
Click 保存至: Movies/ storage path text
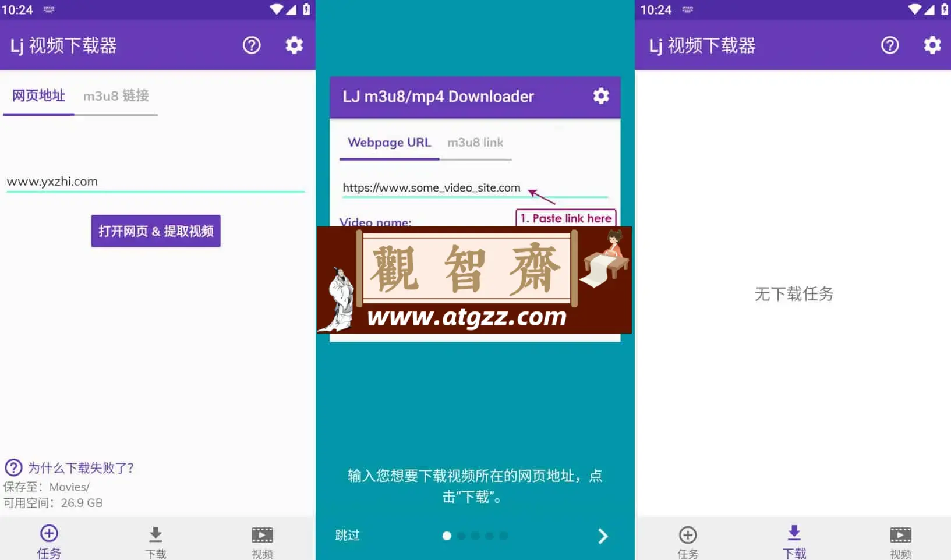click(47, 487)
